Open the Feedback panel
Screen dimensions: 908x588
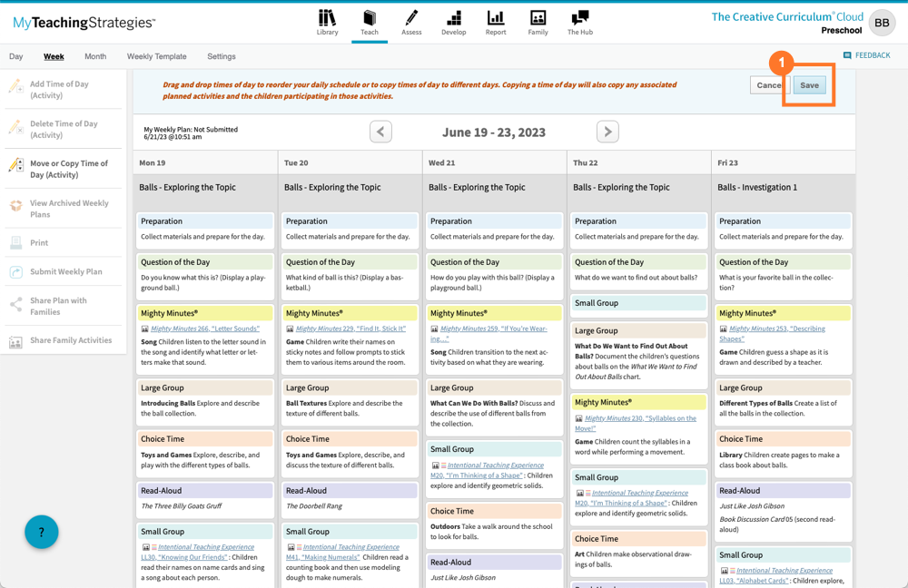[x=866, y=54]
